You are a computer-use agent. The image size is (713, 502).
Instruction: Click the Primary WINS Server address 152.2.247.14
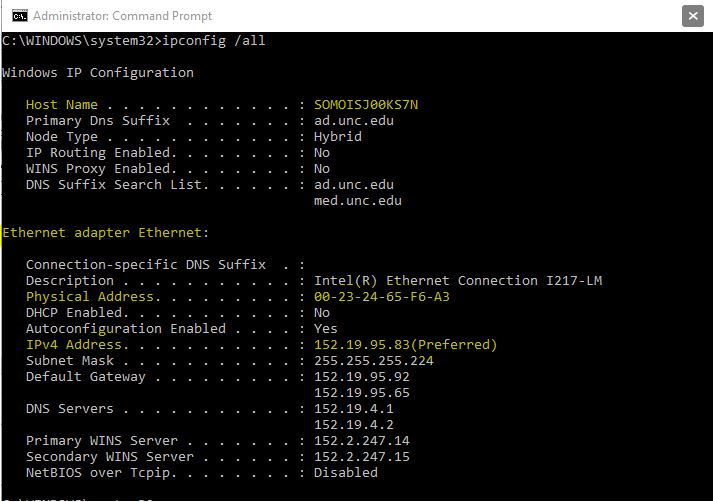click(362, 441)
